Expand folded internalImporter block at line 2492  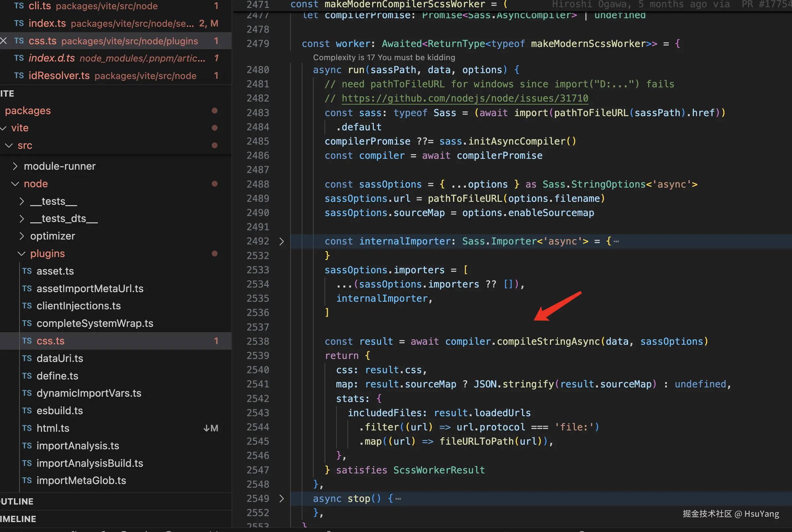pyautogui.click(x=281, y=241)
